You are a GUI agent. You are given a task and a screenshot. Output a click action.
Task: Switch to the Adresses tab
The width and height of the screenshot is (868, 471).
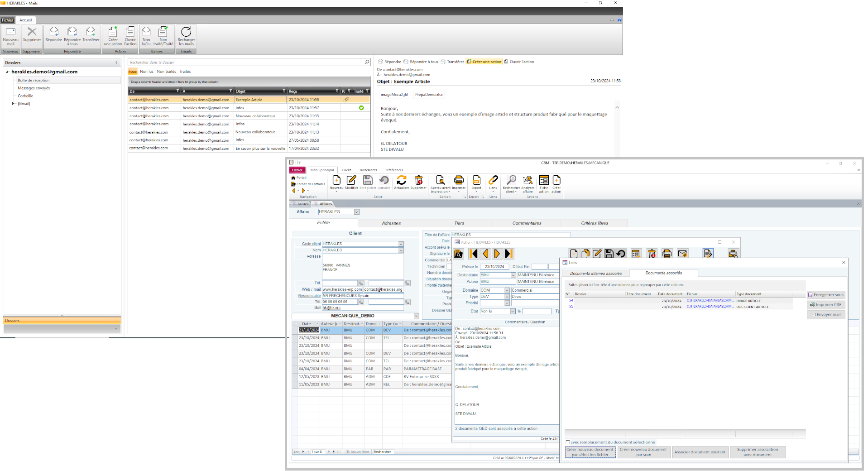coord(391,223)
